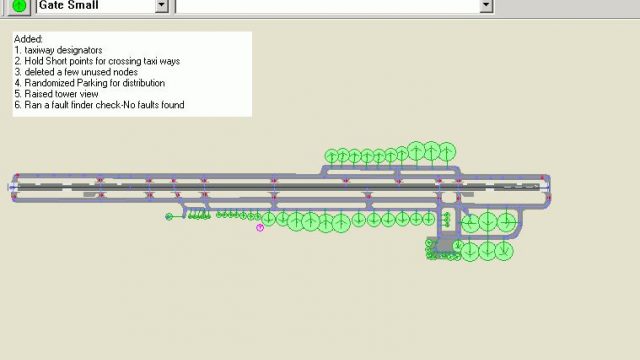Select the leftmost parking circle above the runway
The height and width of the screenshot is (360, 640).
(331, 156)
